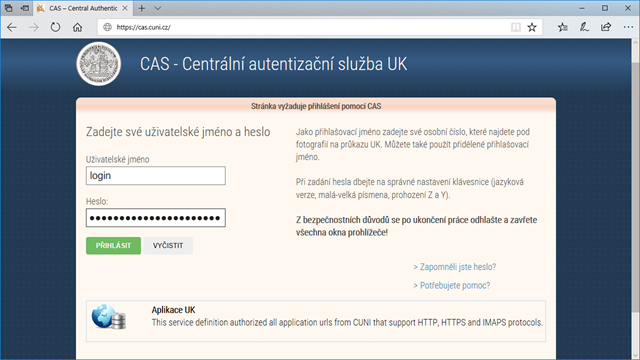
Task: Click the green PŘIHLÁSIT button
Action: pos(113,246)
